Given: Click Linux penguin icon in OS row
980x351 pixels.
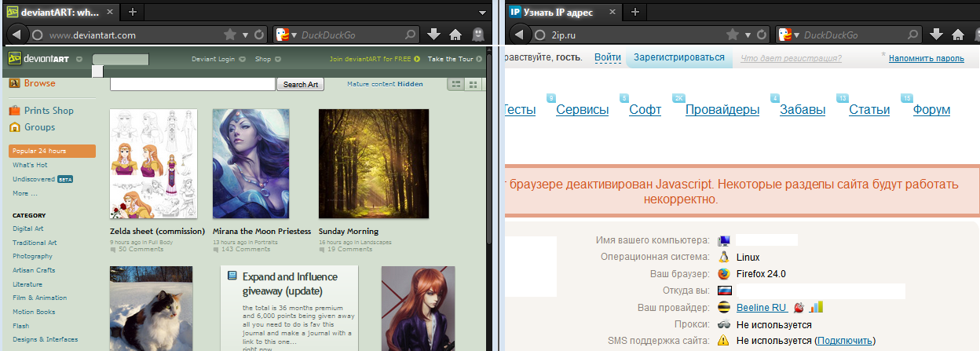Looking at the screenshot, I should pyautogui.click(x=724, y=257).
